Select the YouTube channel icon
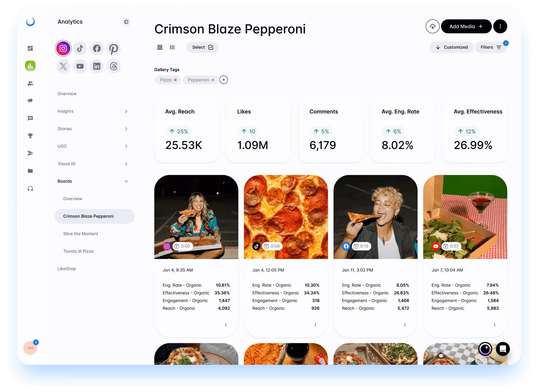Viewport: 538px width, 392px height. 80,66
